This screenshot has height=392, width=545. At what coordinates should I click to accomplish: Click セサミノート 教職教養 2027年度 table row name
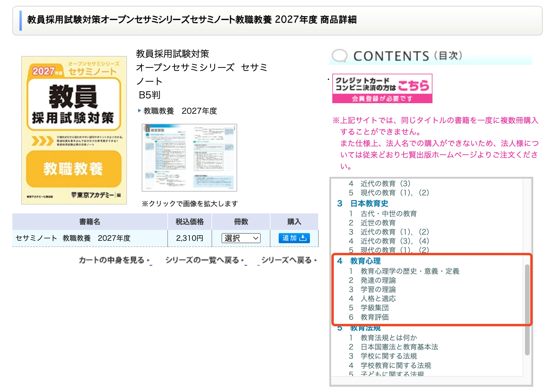73,238
